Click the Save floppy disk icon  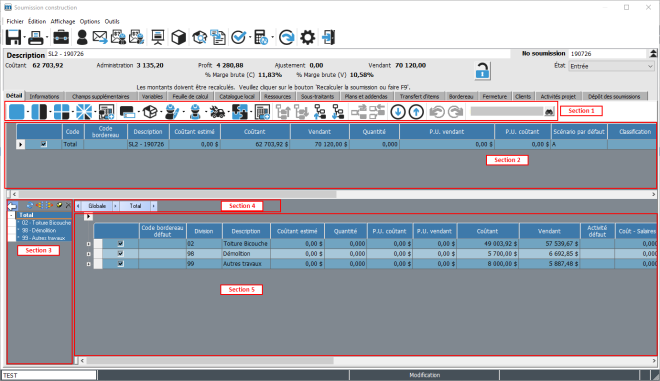(x=13, y=37)
